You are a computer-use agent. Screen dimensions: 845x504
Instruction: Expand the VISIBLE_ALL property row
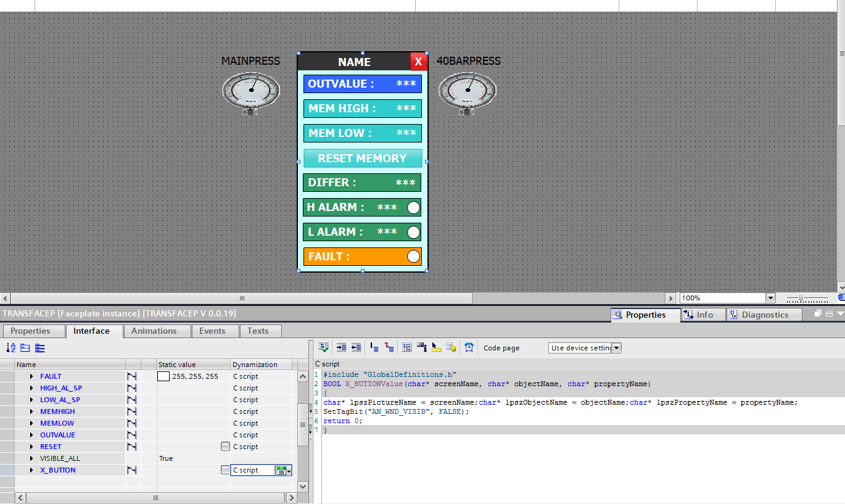click(31, 458)
